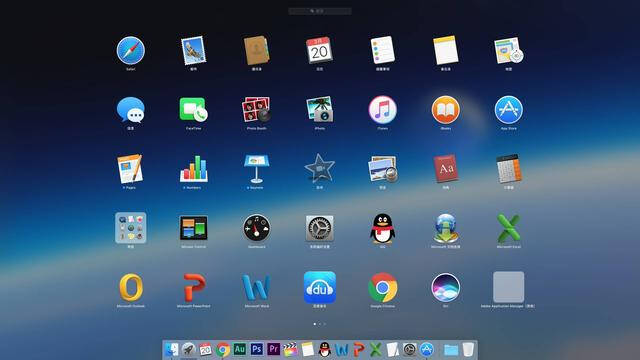Launch Photoshop from the Dock

257,349
